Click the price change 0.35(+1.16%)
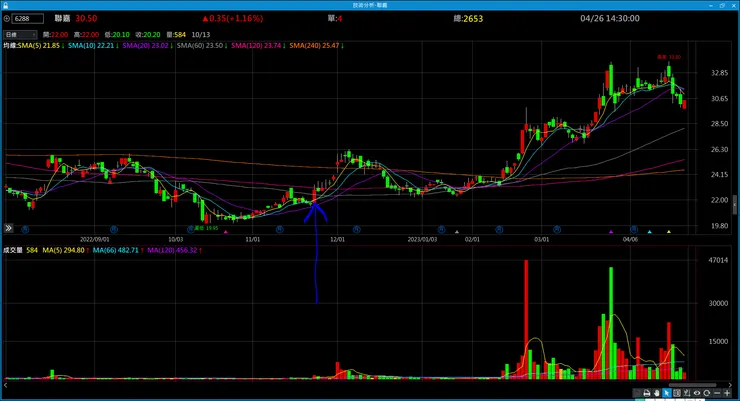The image size is (740, 401). pyautogui.click(x=233, y=18)
